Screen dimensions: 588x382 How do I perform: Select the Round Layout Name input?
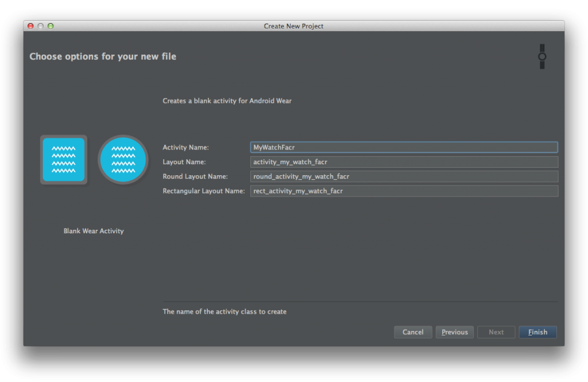click(404, 176)
